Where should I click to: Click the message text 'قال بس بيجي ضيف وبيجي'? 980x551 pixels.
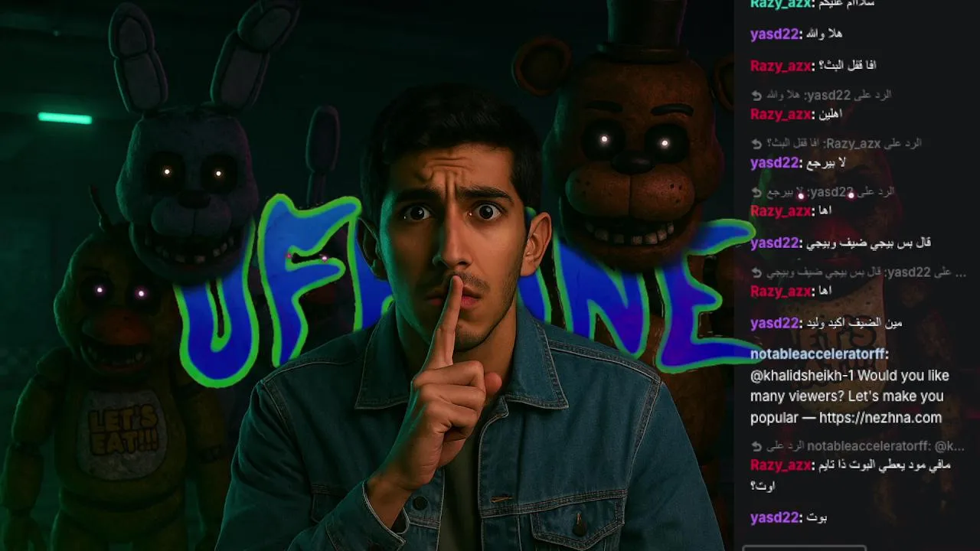(x=867, y=243)
